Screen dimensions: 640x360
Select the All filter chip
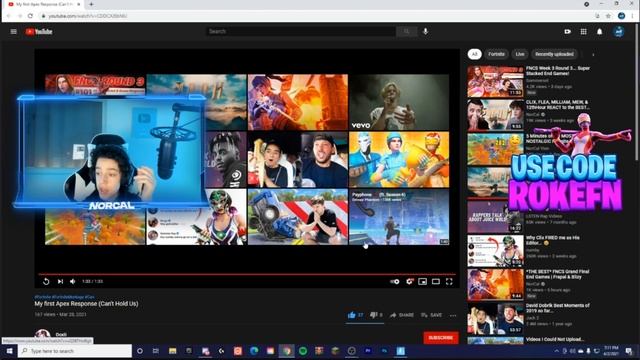[474, 54]
